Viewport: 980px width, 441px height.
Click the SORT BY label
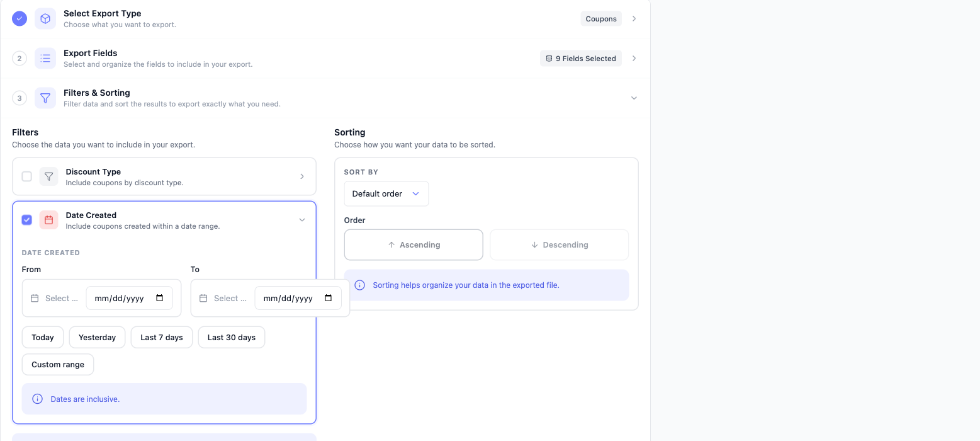point(361,172)
